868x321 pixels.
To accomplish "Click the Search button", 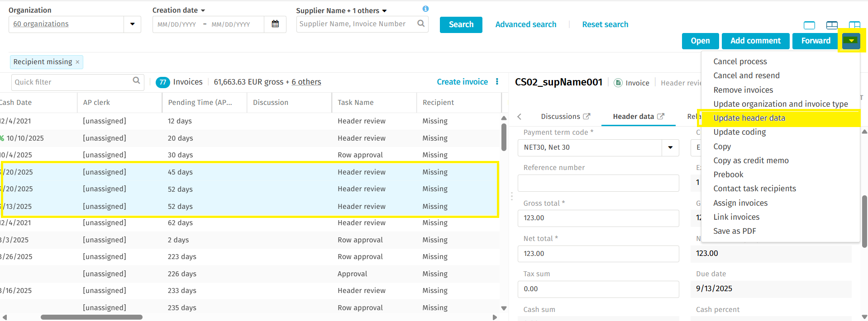I will 461,24.
